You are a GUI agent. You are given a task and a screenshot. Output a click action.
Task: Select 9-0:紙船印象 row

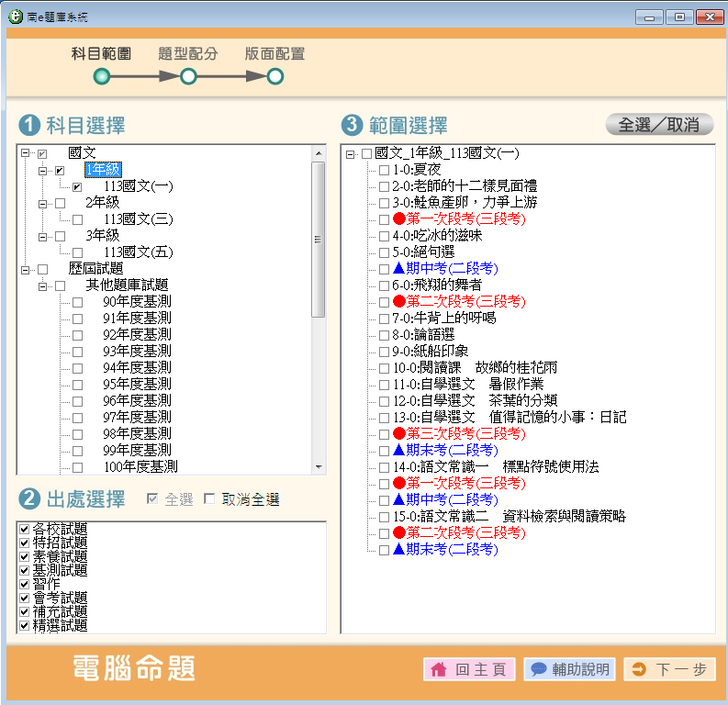(x=431, y=352)
